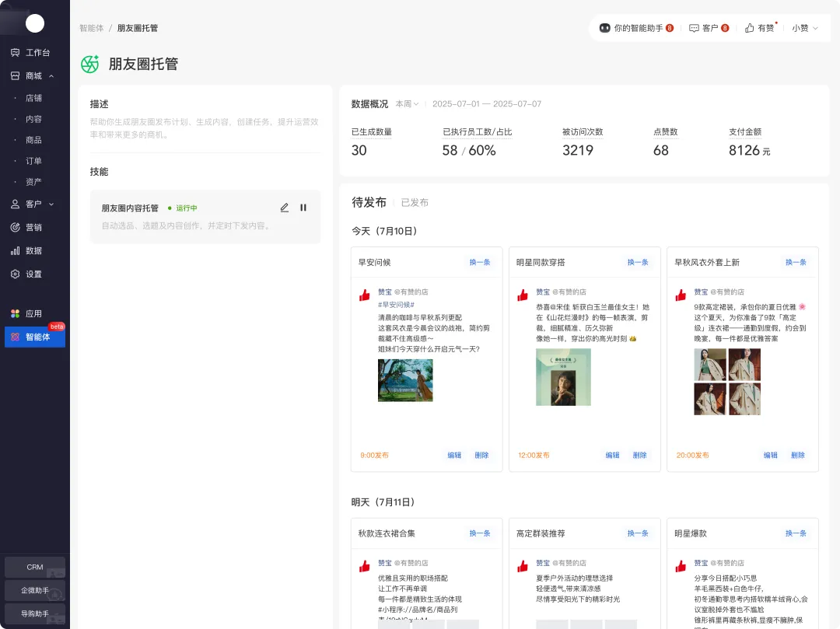840x629 pixels.
Task: Open the 营销 sidebar section
Action: click(x=33, y=228)
